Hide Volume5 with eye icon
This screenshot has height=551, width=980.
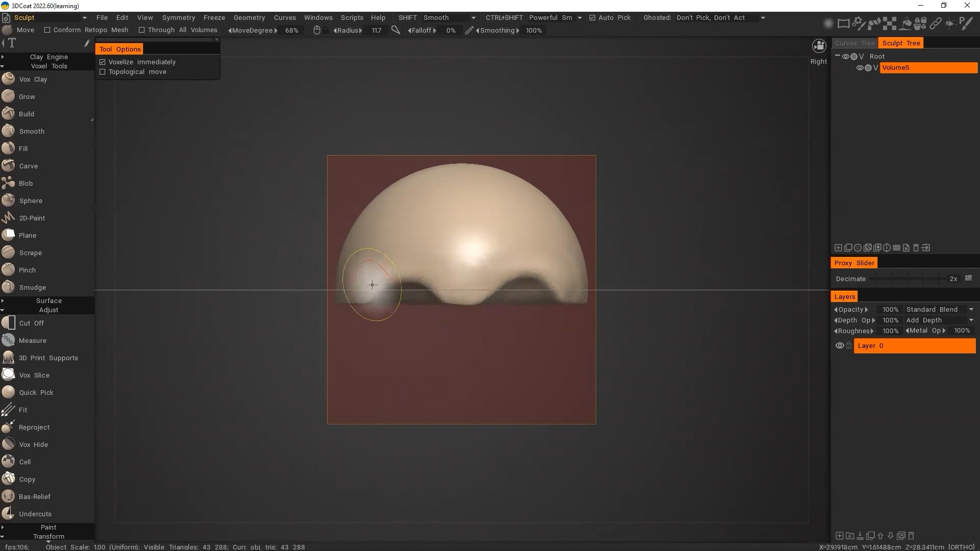[x=860, y=68]
